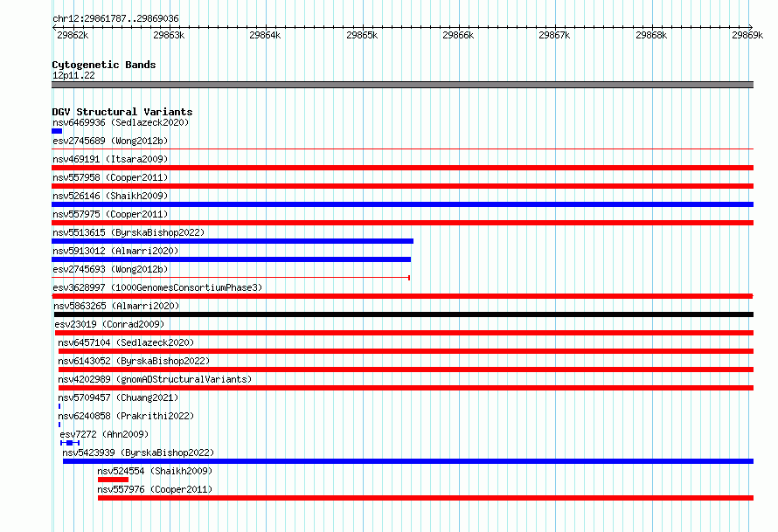Click the 29867k ruler tick label
The width and height of the screenshot is (778, 532).
[554, 35]
